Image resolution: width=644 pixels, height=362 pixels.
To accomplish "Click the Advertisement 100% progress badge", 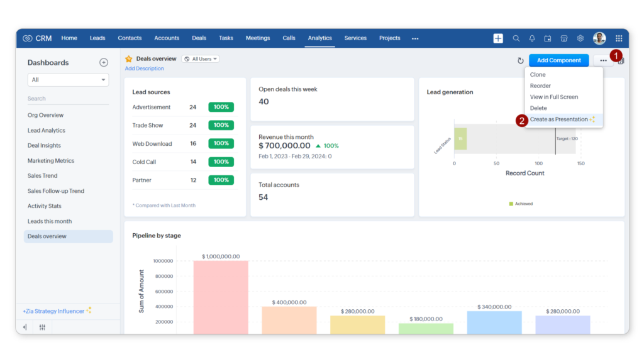I will [x=221, y=107].
